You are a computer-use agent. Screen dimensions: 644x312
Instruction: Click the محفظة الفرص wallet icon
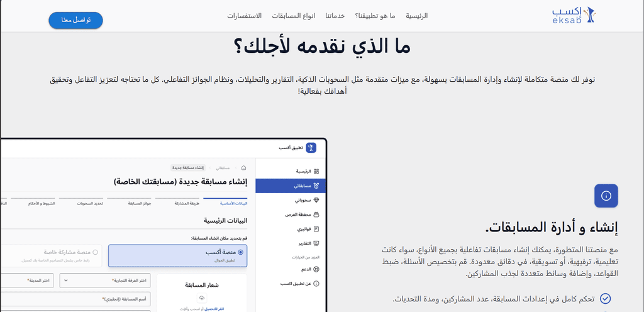coord(316,214)
